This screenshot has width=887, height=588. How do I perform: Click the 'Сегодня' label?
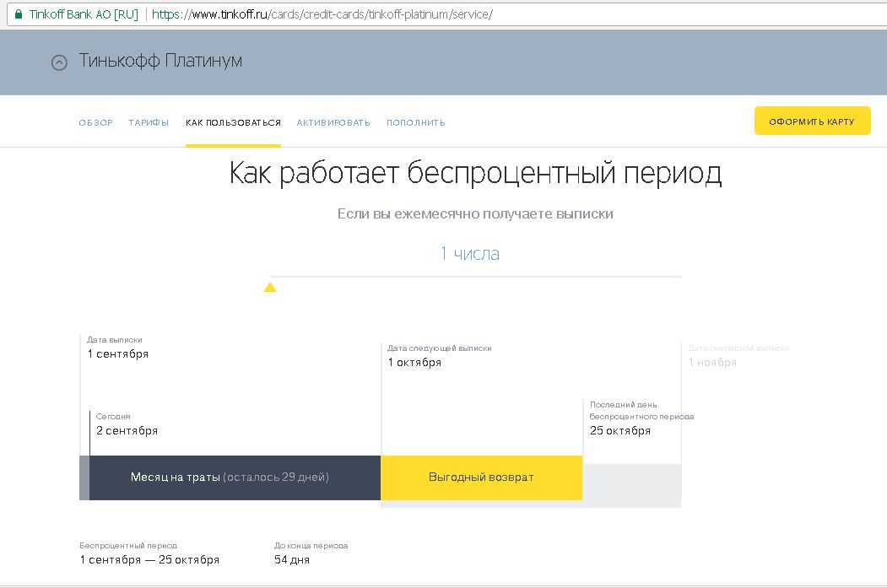pyautogui.click(x=113, y=417)
